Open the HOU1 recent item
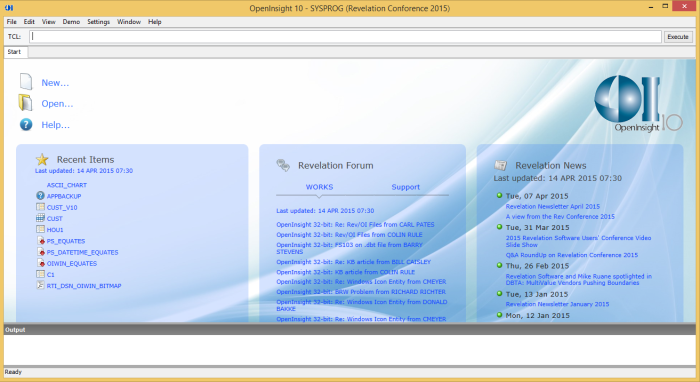This screenshot has width=700, height=382. (x=55, y=229)
